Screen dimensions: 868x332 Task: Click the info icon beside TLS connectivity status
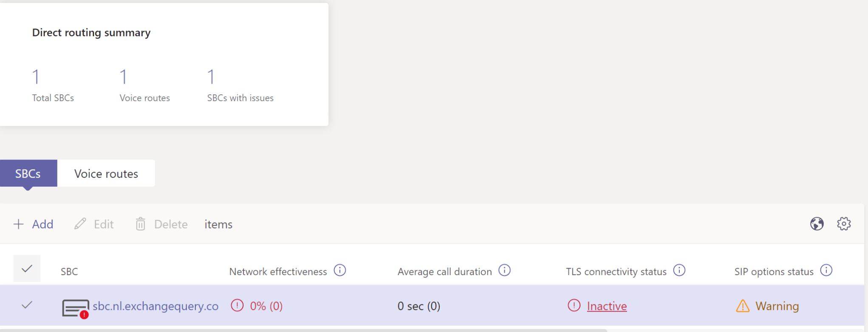(x=679, y=270)
